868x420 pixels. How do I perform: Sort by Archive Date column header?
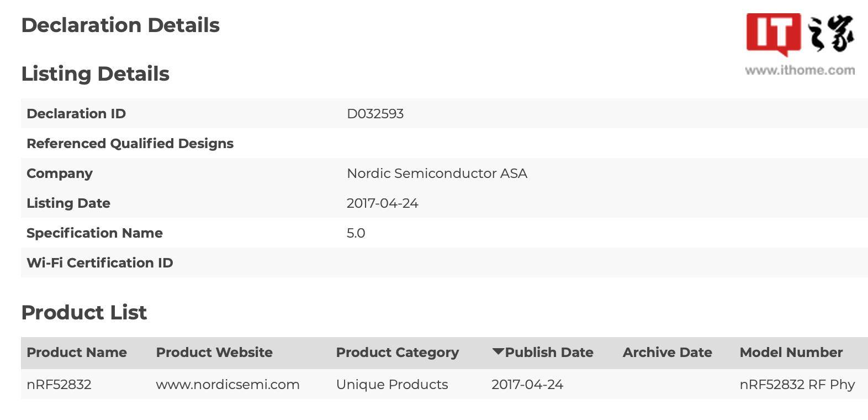[x=667, y=353]
